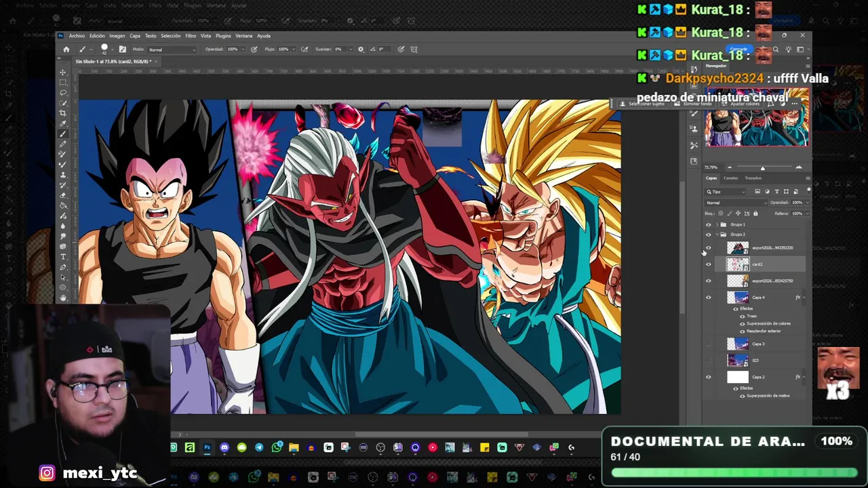This screenshot has width=868, height=488.
Task: Click the Navegador zoom slider
Action: point(762,167)
